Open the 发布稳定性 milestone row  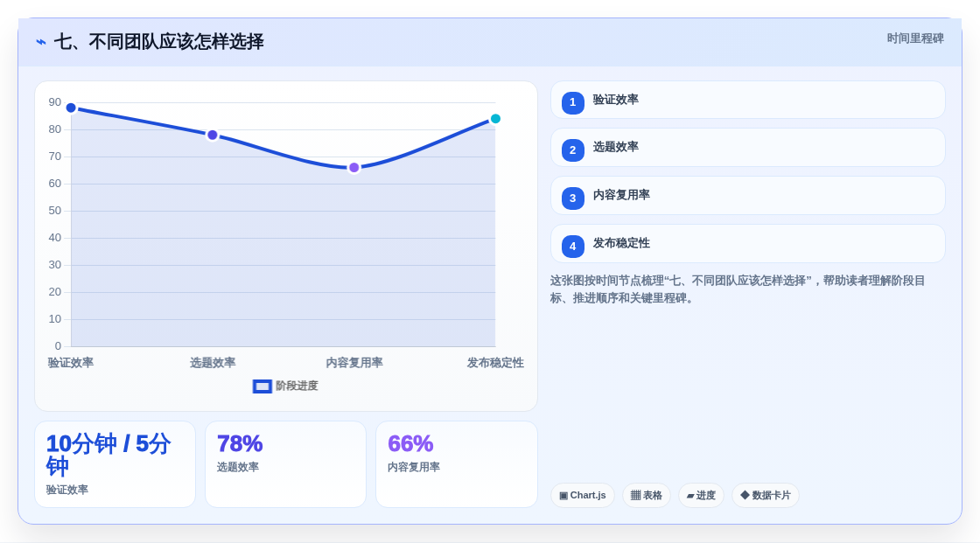[747, 244]
